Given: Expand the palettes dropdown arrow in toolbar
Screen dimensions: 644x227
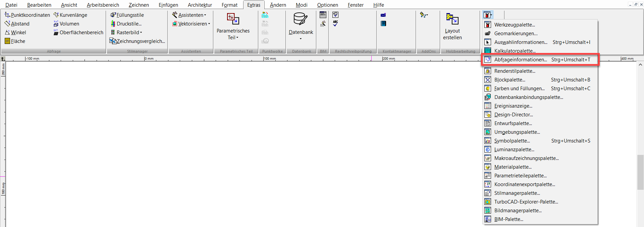Looking at the screenshot, I should click(x=491, y=15).
